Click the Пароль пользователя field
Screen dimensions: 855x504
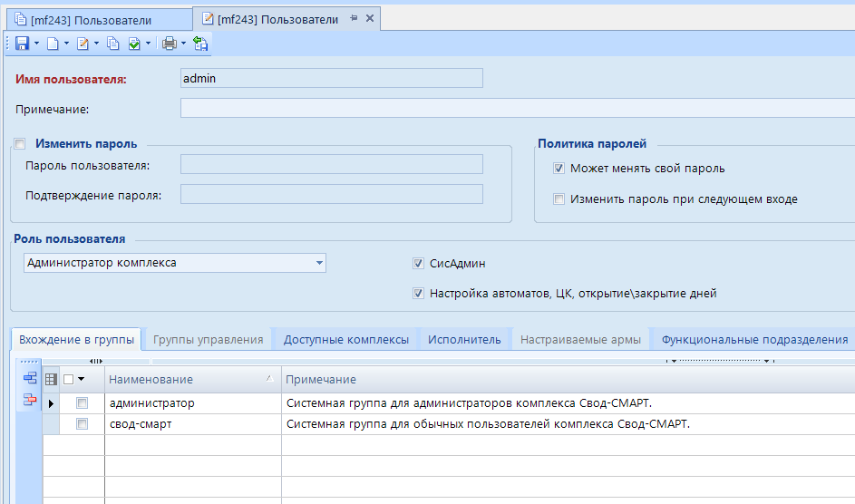pyautogui.click(x=332, y=164)
